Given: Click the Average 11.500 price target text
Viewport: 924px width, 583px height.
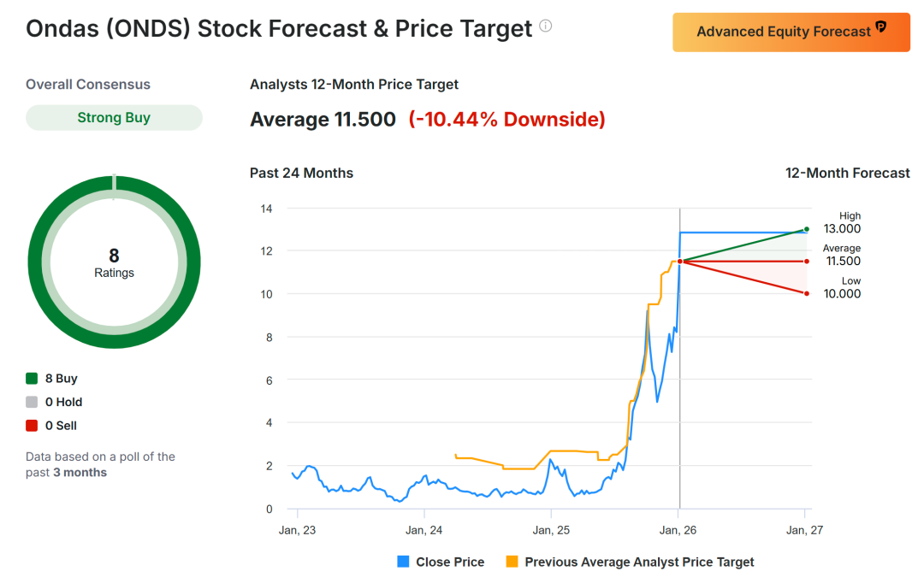Looking at the screenshot, I should point(323,120).
